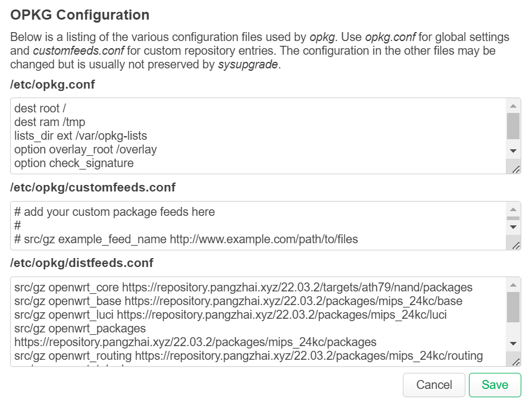Click the 'dest root /' line

point(40,108)
